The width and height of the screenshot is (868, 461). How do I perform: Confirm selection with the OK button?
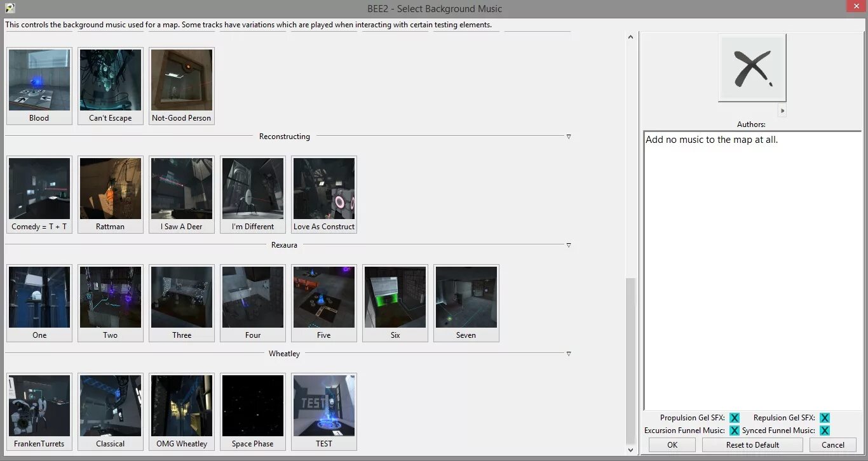(x=672, y=445)
